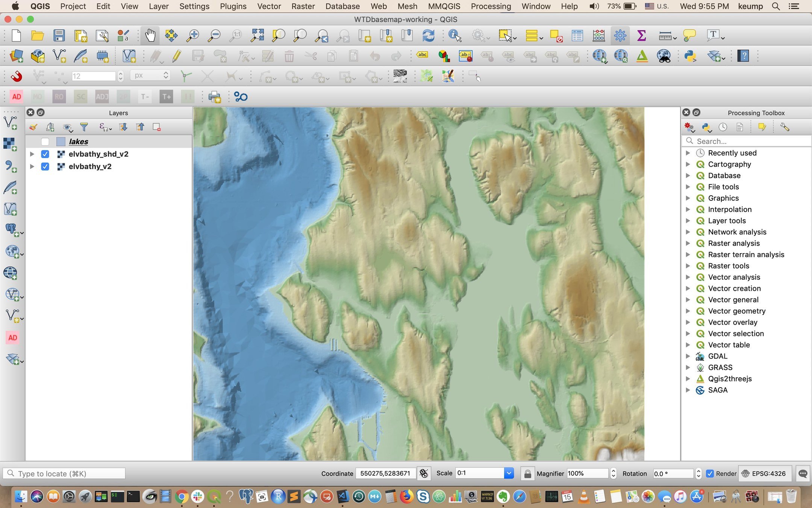Viewport: 812px width, 508px height.
Task: Click the Save Project floppy icon
Action: [59, 36]
